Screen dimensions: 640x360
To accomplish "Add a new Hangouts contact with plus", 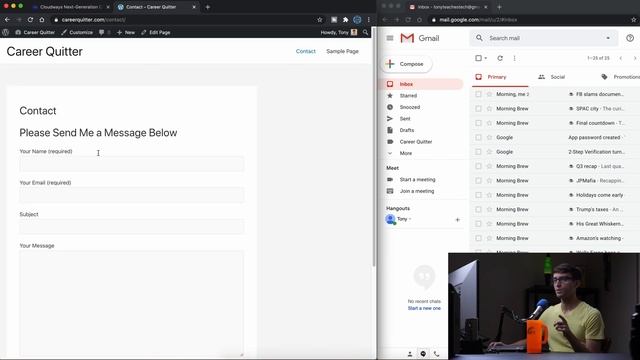I will 458,220.
